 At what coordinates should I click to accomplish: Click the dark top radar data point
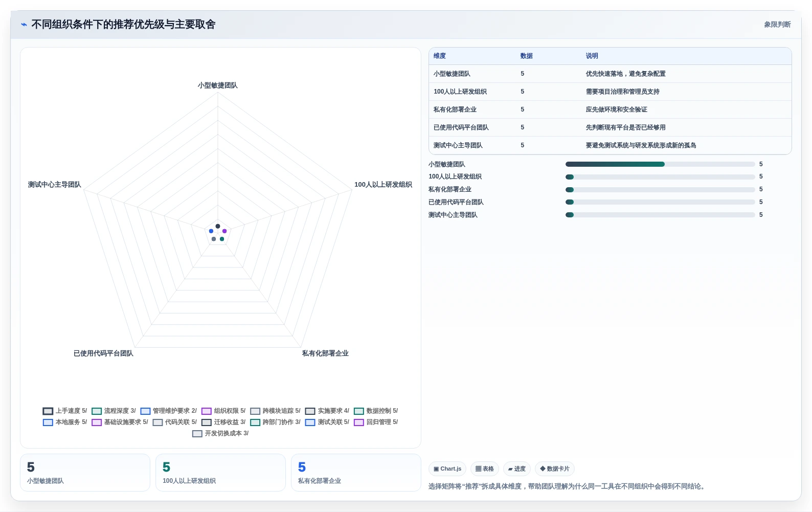point(218,226)
